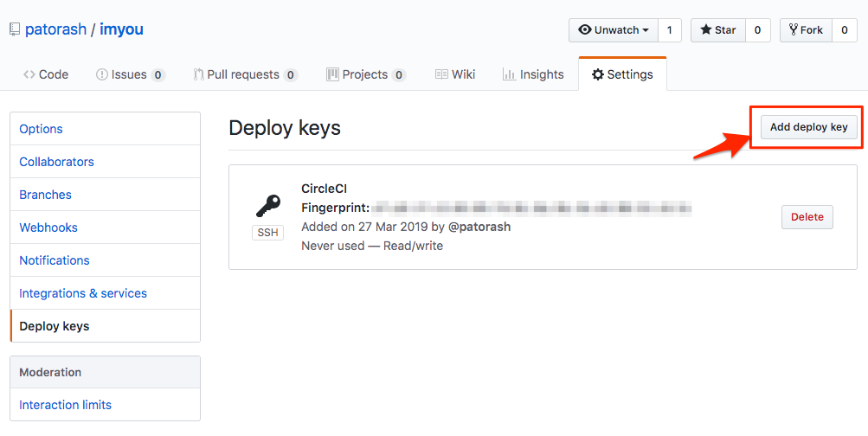Image resolution: width=868 pixels, height=436 pixels.
Task: Go to the Pull requests tab
Action: point(245,74)
